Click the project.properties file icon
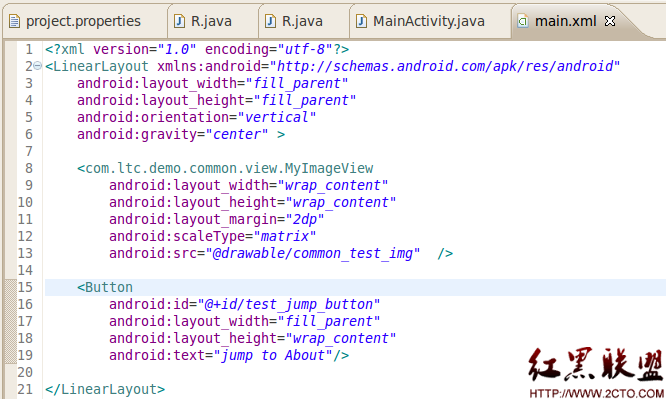 (14, 21)
